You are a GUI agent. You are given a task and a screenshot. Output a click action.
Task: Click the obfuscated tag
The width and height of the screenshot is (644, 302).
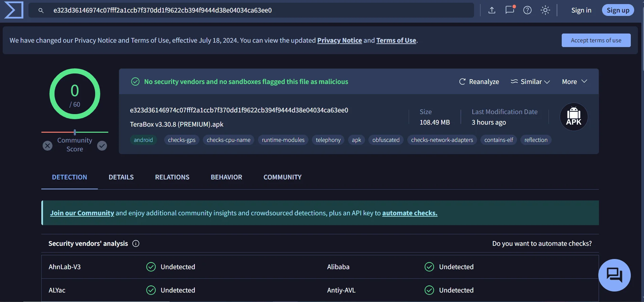[x=386, y=140]
